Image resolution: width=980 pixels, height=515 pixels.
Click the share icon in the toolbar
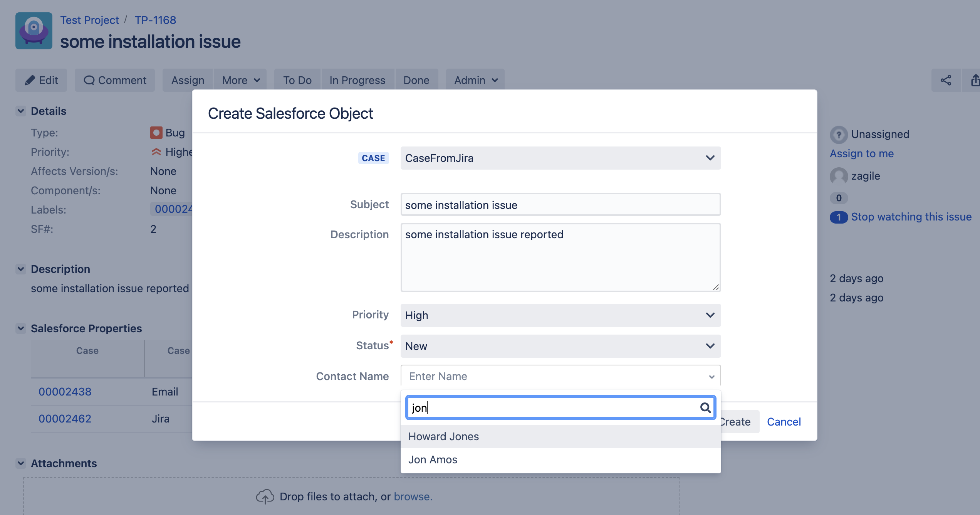(946, 80)
